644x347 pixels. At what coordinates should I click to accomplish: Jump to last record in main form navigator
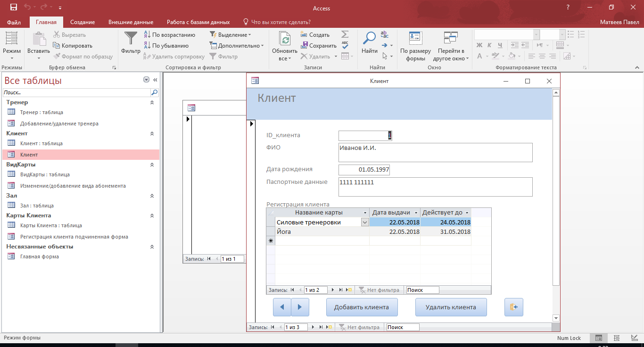click(x=321, y=327)
